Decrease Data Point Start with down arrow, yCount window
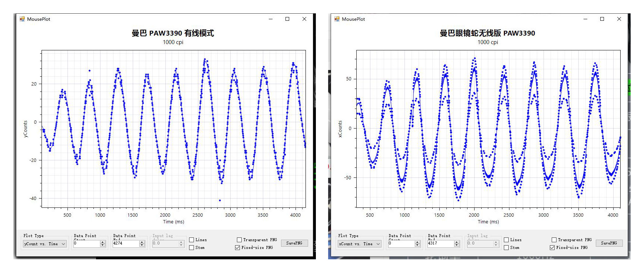This screenshot has width=644, height=273. [103, 245]
